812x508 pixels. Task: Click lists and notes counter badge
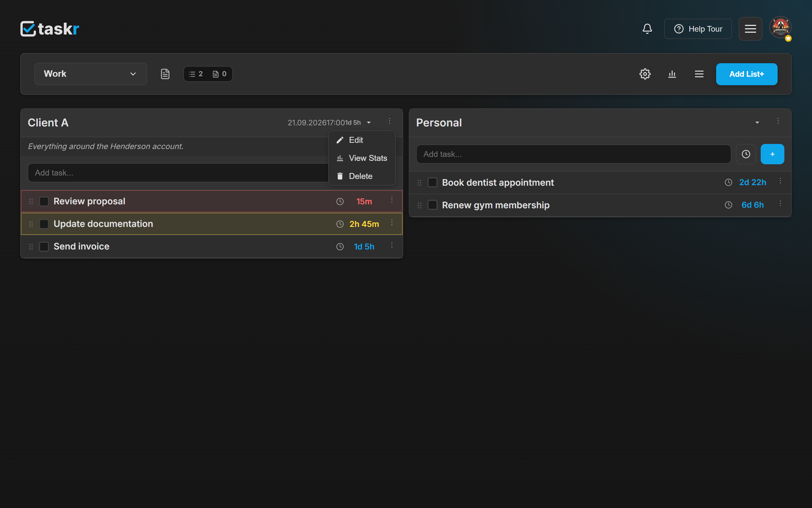click(x=208, y=74)
